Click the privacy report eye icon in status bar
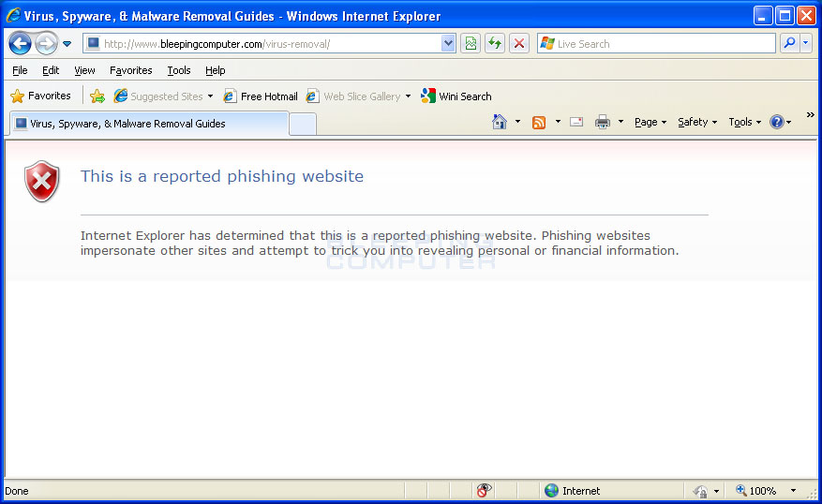The height and width of the screenshot is (504, 822). point(484,490)
